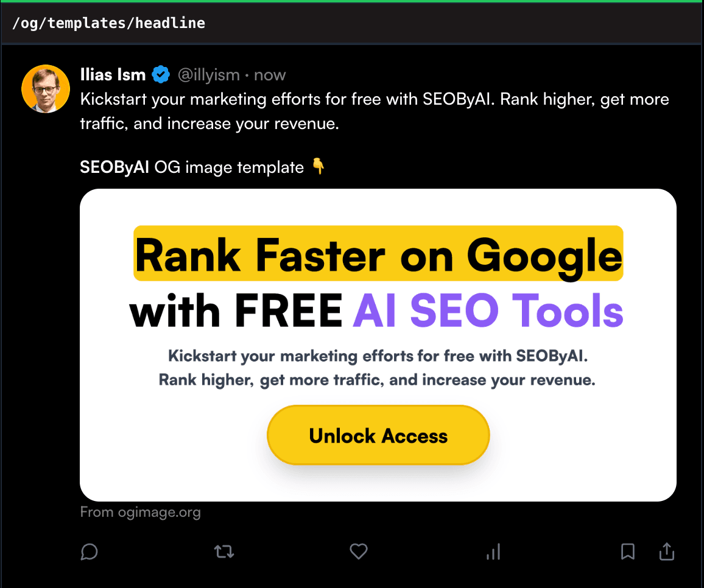Select the repost icon below the tweet
The height and width of the screenshot is (588, 704).
point(224,551)
